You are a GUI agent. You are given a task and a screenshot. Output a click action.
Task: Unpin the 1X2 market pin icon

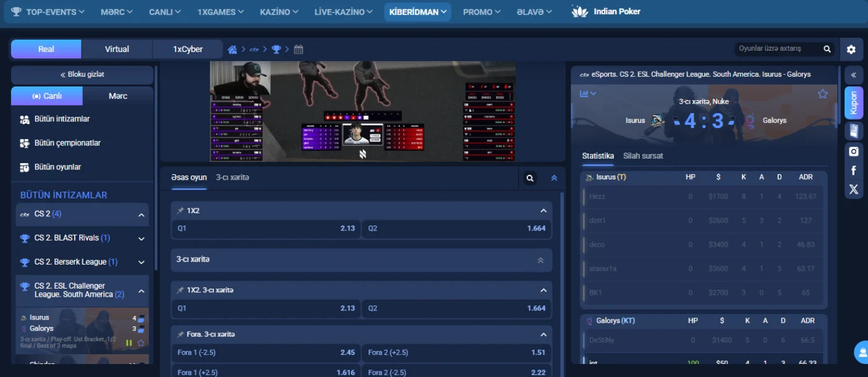point(181,211)
